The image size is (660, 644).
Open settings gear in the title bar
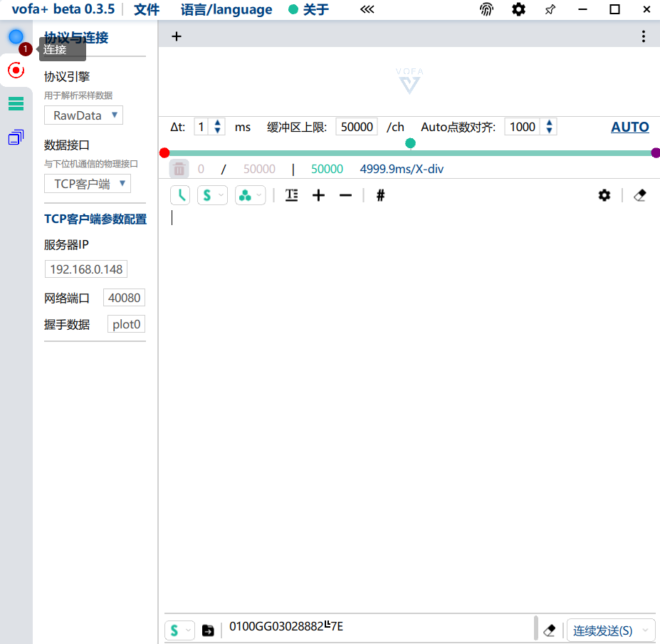coord(519,10)
